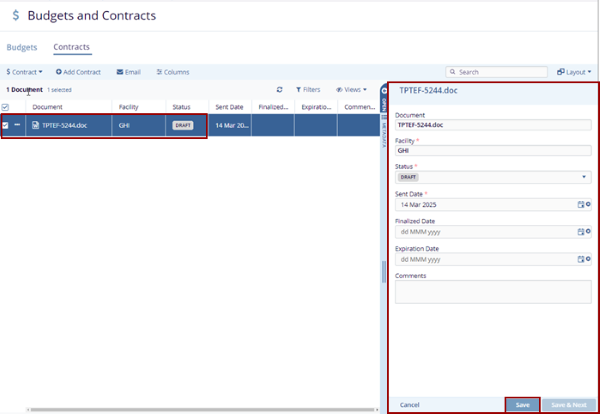Click the dash icon in TPTEF-5244.doc row
This screenshot has height=414, width=600.
pos(17,125)
